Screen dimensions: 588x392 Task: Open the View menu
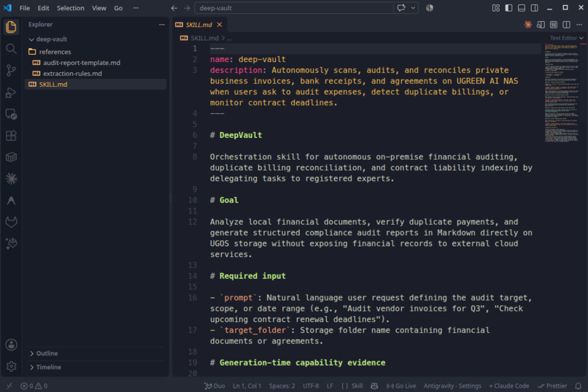[99, 8]
